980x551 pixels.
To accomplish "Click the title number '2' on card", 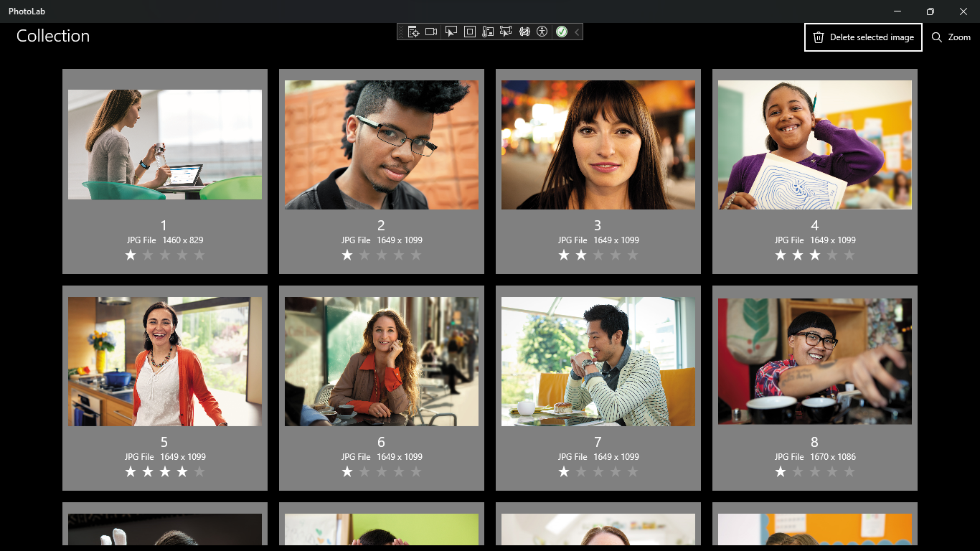I will click(x=381, y=225).
